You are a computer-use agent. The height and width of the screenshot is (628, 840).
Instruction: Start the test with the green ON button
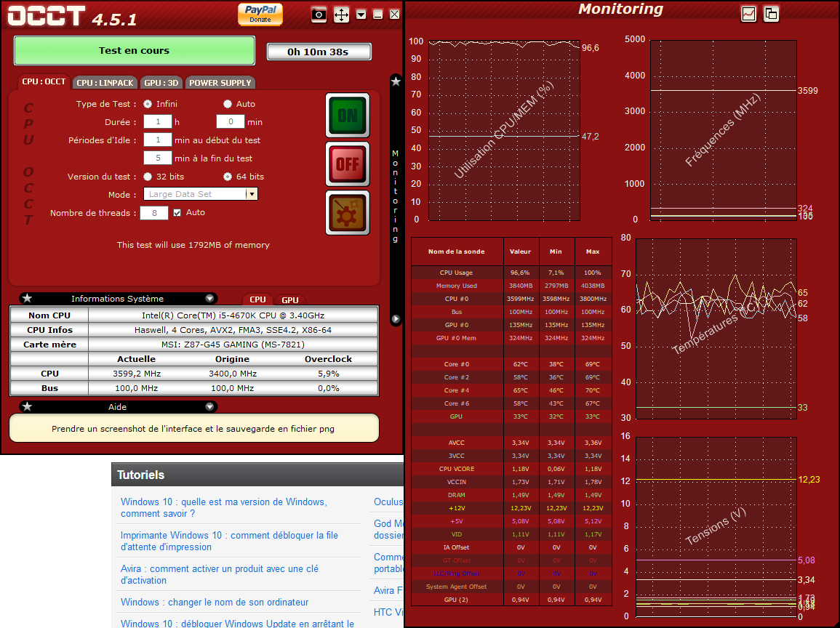click(x=348, y=115)
